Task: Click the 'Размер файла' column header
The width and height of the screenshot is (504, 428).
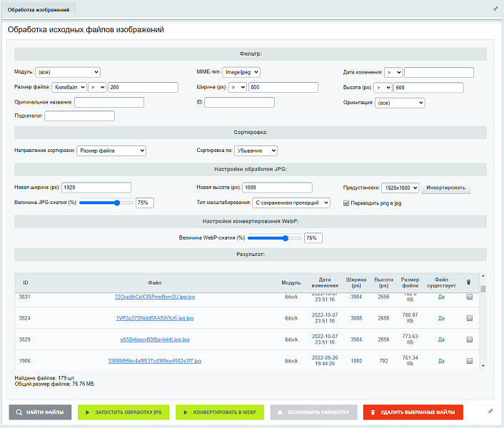Action: point(410,282)
